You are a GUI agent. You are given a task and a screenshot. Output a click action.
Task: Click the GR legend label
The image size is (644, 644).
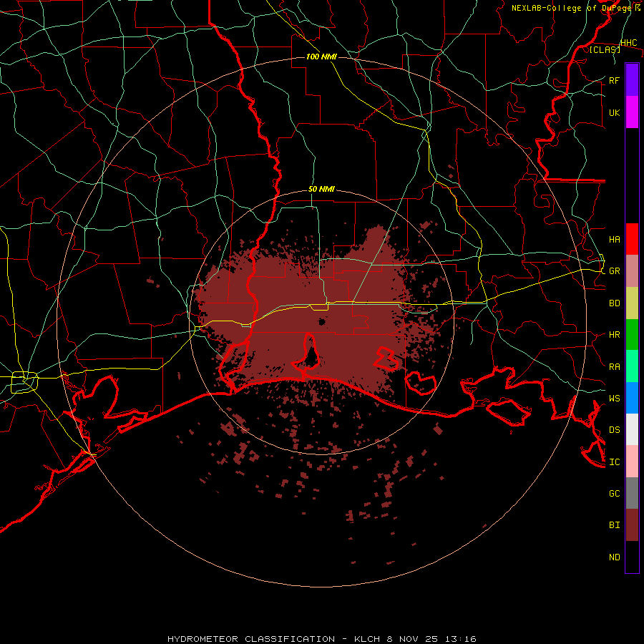click(x=615, y=271)
